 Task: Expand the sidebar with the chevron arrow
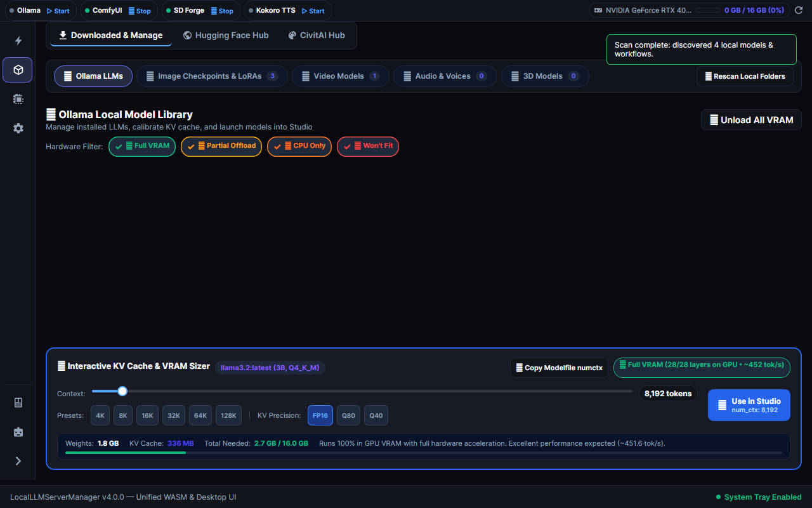[18, 461]
